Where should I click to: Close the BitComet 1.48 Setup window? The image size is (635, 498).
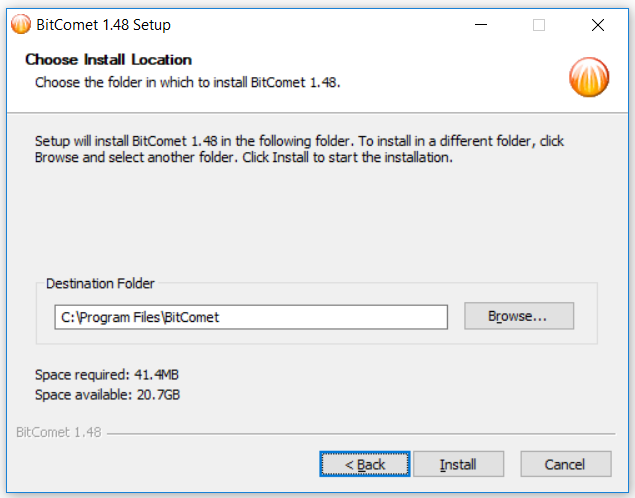[x=598, y=25]
